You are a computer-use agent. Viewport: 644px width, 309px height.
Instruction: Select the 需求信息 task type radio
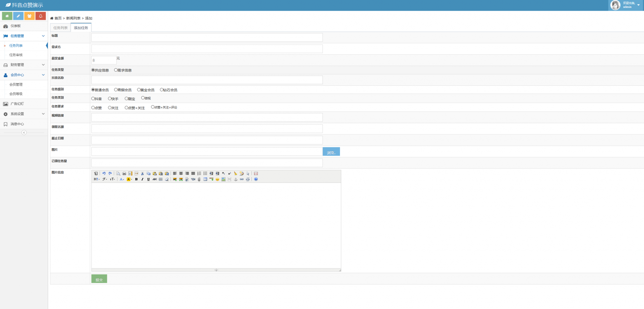(116, 70)
